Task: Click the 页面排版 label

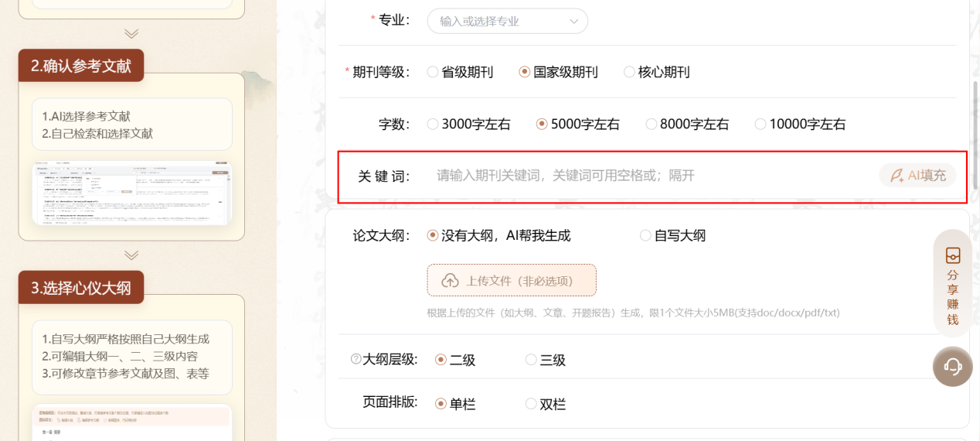Action: pos(390,402)
